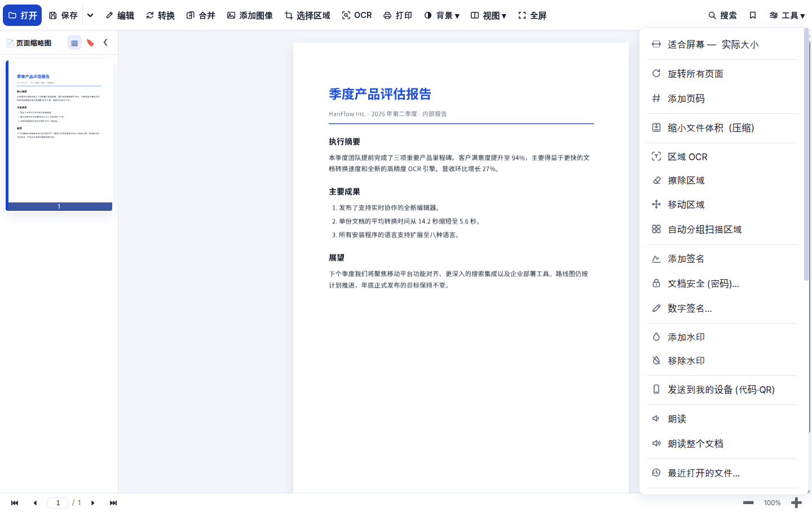Select 移除水印 remove watermark
This screenshot has width=812, height=512.
pyautogui.click(x=722, y=361)
